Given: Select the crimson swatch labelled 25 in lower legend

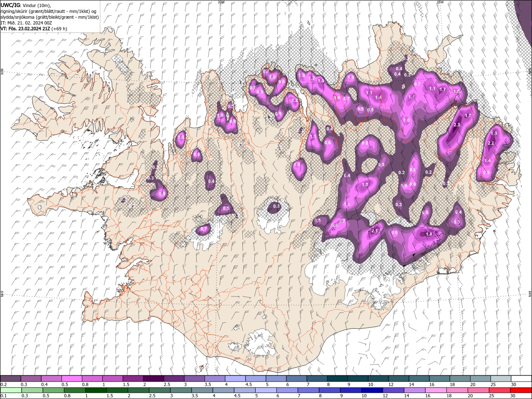Looking at the screenshot, I should [x=499, y=390].
